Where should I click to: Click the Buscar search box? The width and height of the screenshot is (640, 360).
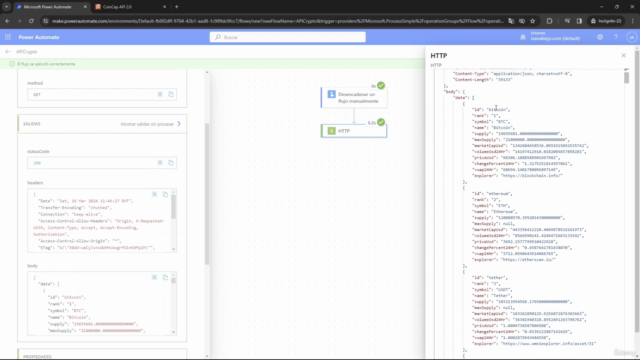288,37
